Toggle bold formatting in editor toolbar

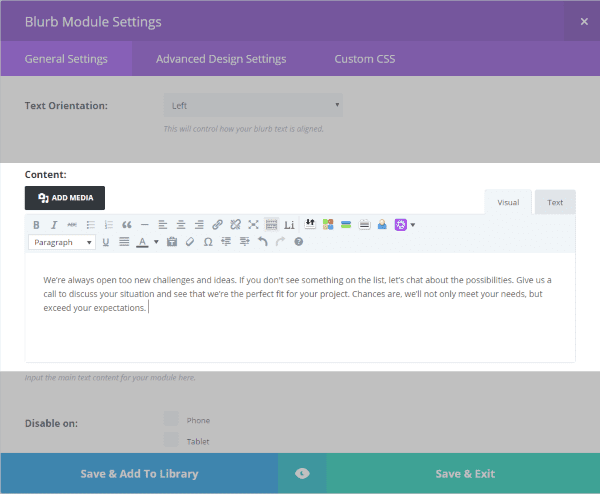[36, 225]
